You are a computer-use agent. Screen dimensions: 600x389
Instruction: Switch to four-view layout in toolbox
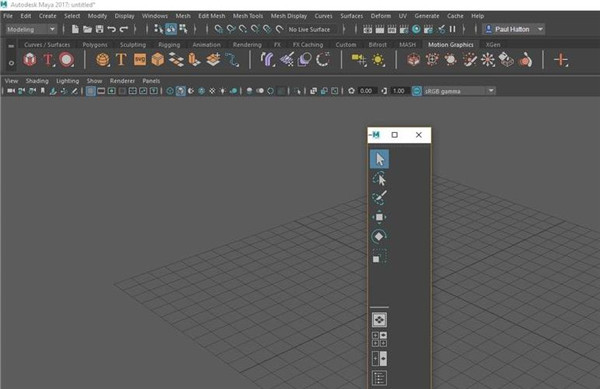click(x=379, y=339)
